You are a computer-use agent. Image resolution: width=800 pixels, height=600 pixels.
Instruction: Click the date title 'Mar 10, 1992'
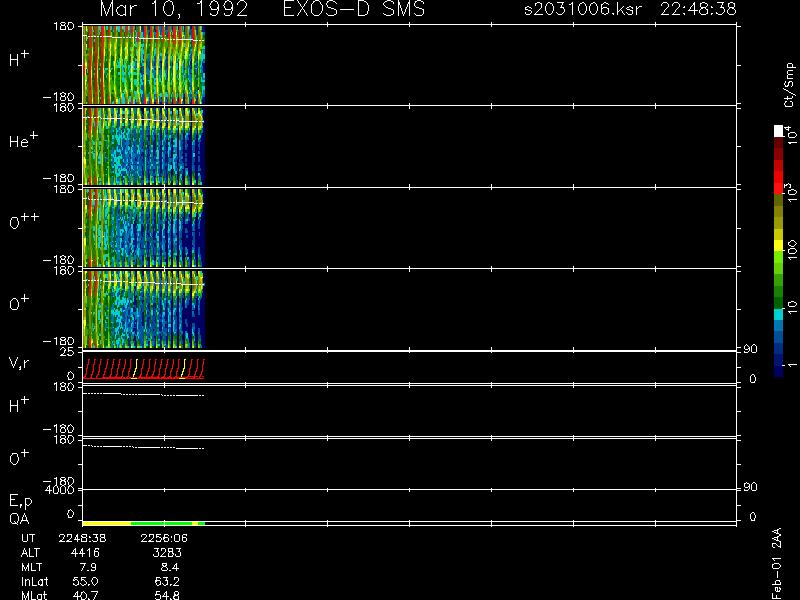tap(174, 9)
